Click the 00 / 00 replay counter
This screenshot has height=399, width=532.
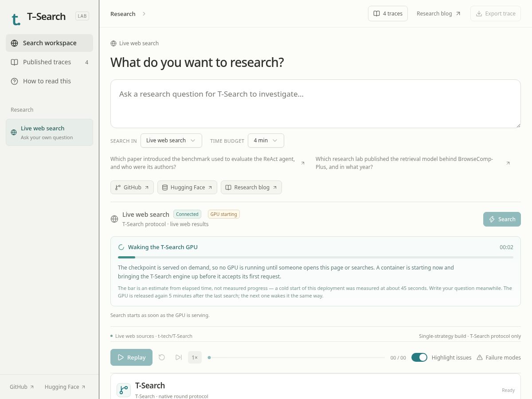point(398,358)
